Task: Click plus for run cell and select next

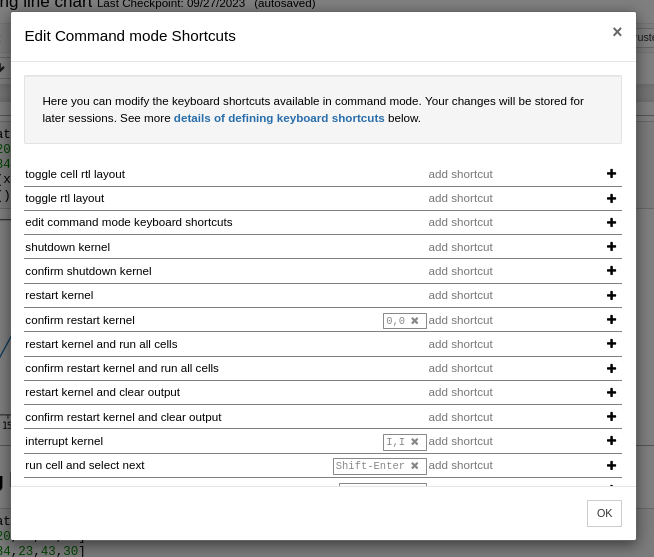Action: coord(611,465)
